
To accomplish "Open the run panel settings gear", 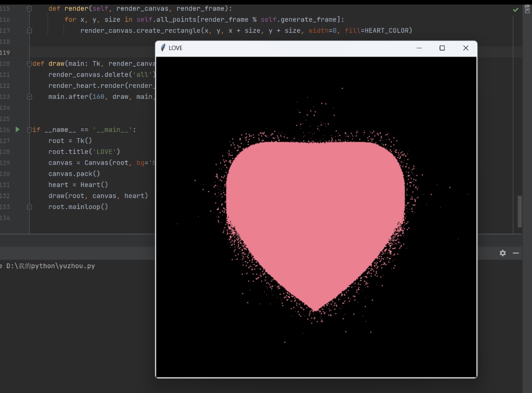I will 502,253.
